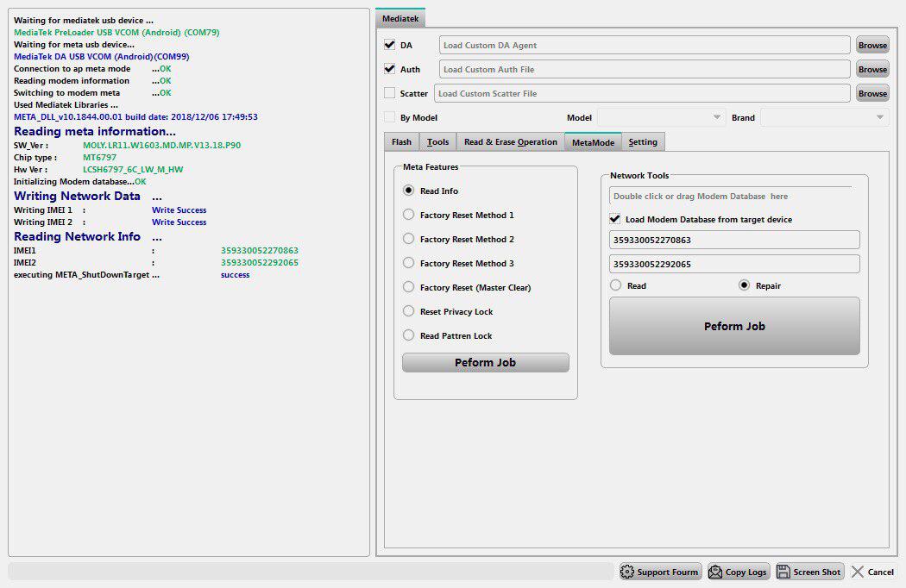Viewport: 906px width, 588px height.
Task: Select Reset Privacy Lock option
Action: tap(408, 311)
